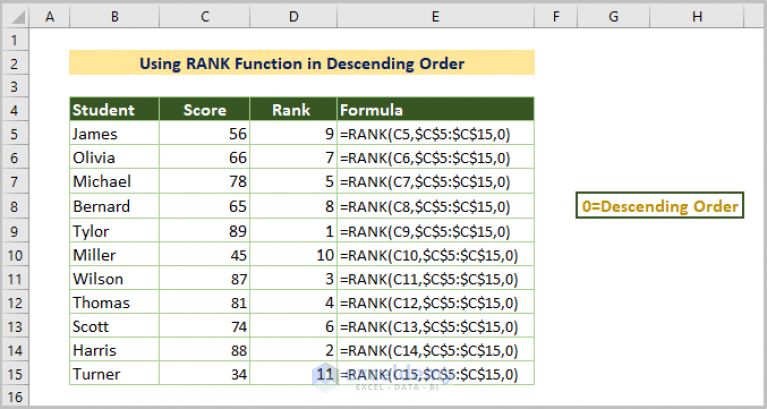Image resolution: width=767 pixels, height=409 pixels.
Task: Select column E header
Action: click(x=435, y=17)
